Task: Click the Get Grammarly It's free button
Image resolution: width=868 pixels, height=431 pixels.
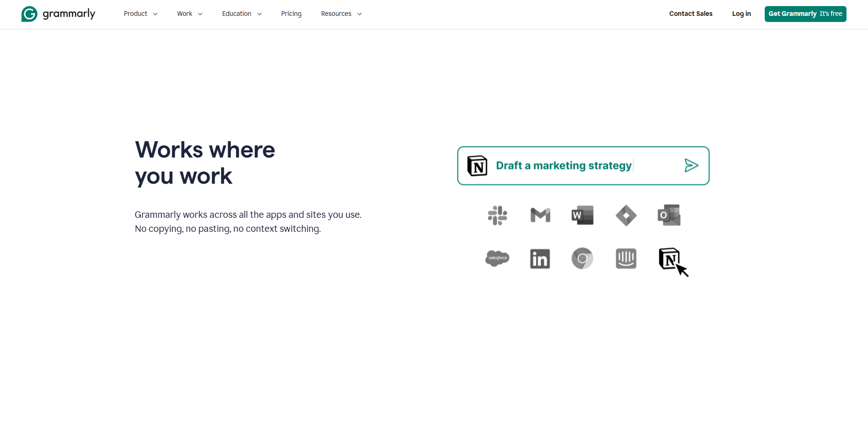Action: 805,14
